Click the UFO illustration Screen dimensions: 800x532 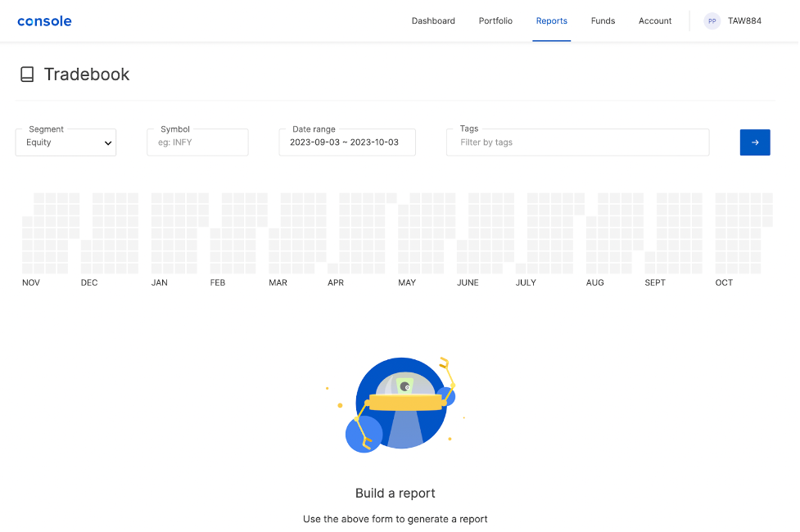396,405
